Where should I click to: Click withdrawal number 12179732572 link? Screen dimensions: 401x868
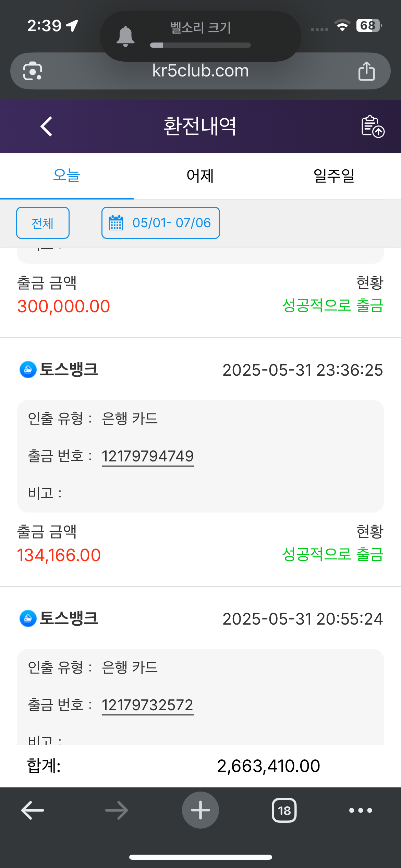click(148, 705)
